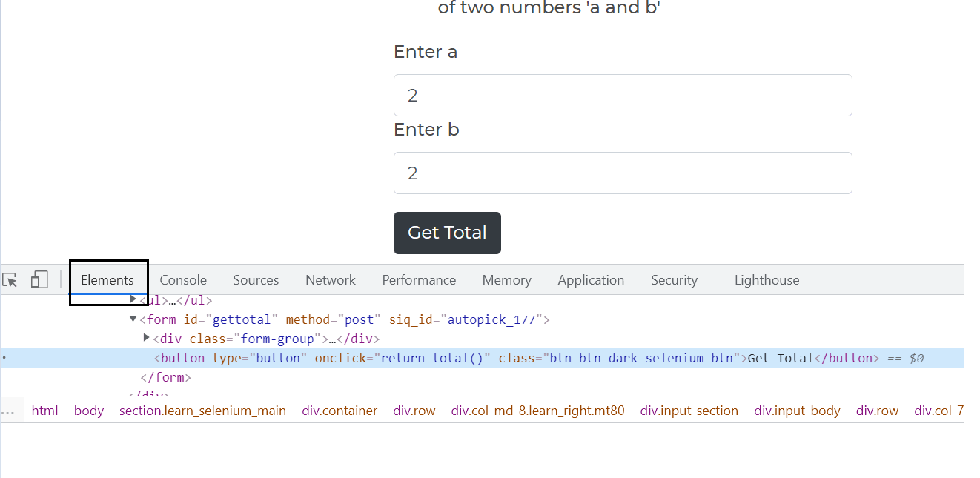980x478 pixels.
Task: Collapse the form gettotal node
Action: (x=133, y=319)
